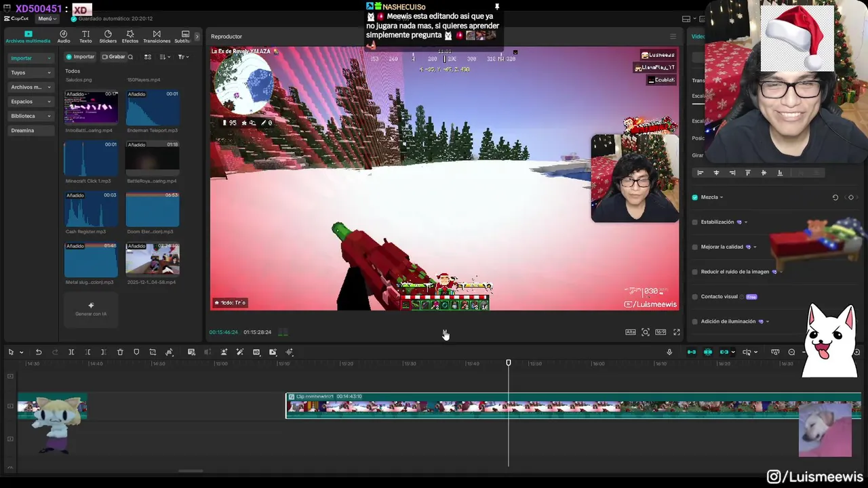Viewport: 868px width, 488px height.
Task: Enable the Contacto visual checkbox
Action: click(694, 297)
